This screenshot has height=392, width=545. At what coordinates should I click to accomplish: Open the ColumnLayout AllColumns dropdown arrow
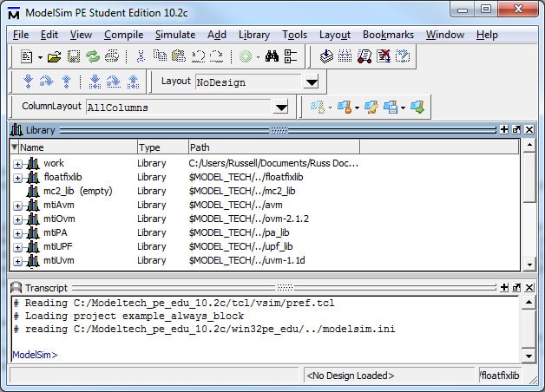pos(281,108)
